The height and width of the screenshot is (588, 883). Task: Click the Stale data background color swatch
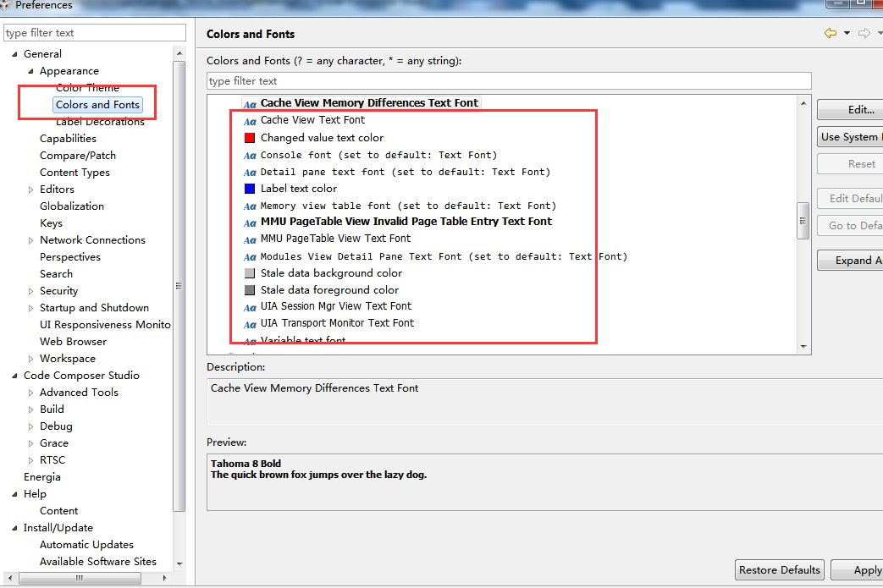click(x=250, y=273)
